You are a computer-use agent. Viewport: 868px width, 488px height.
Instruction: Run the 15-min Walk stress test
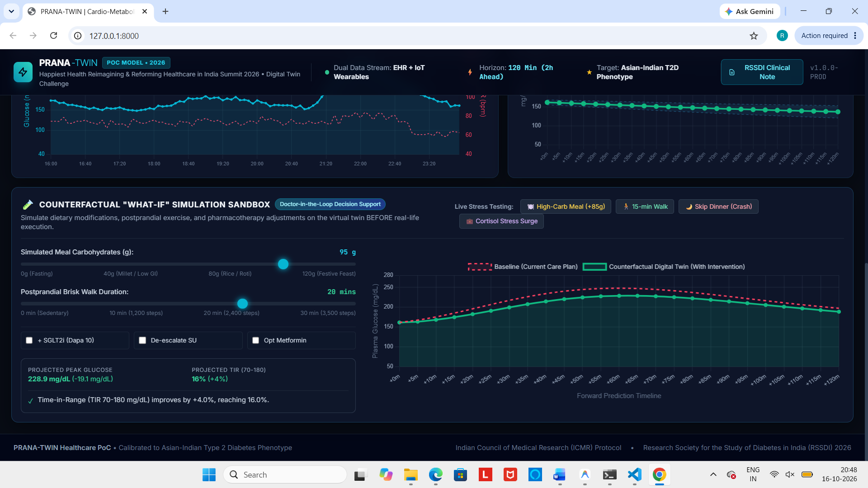click(645, 206)
